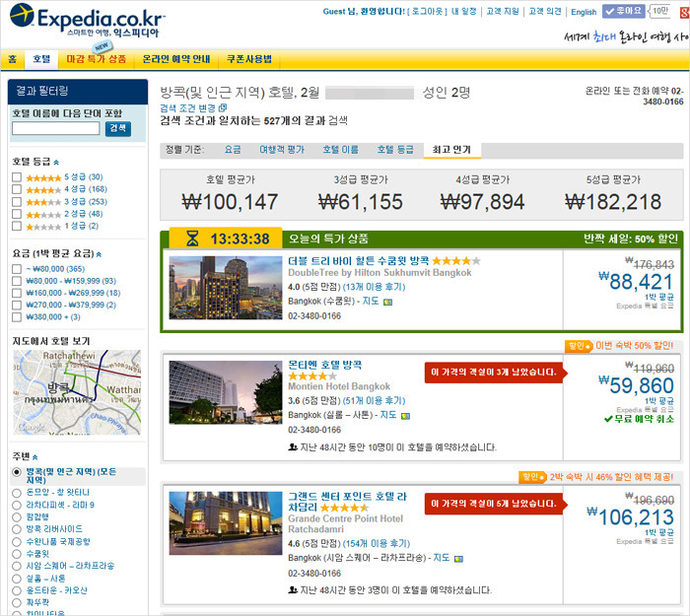Open the 호텔 tab
This screenshot has height=616, width=690.
41,59
